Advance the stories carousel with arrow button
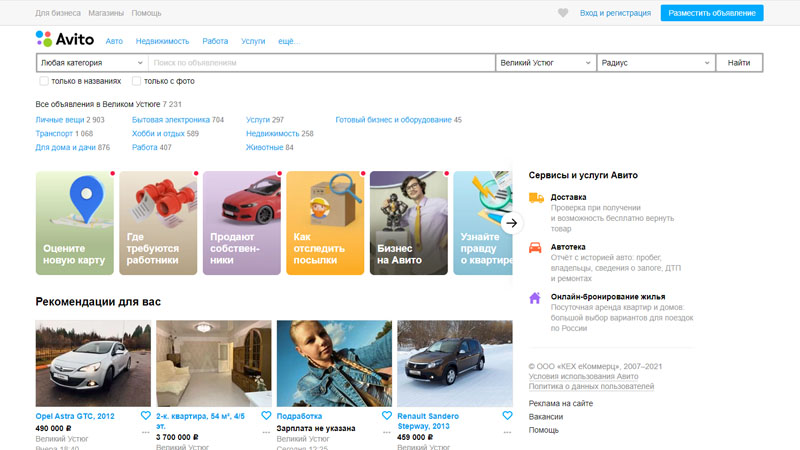 pyautogui.click(x=512, y=223)
